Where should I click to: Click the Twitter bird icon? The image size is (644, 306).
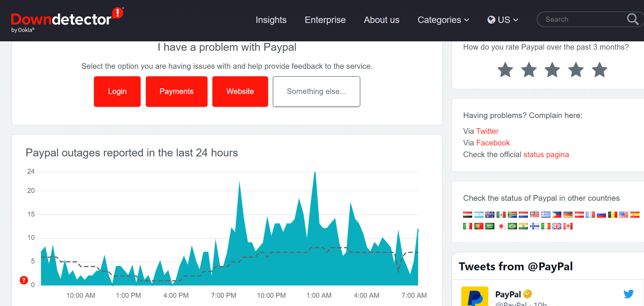[x=629, y=294]
